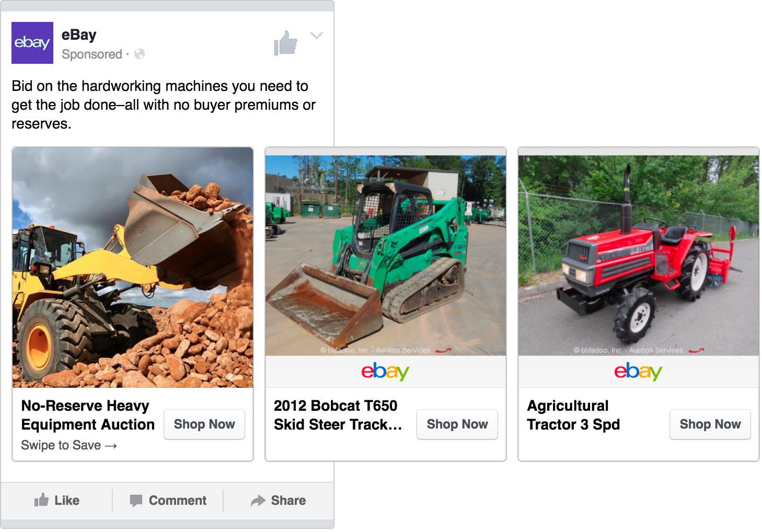
Task: Click the eBay logo under the red tractor image
Action: click(x=638, y=372)
